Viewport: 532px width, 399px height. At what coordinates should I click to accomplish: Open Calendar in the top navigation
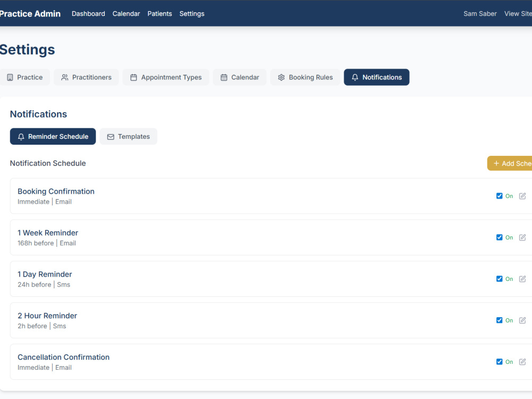tap(126, 14)
